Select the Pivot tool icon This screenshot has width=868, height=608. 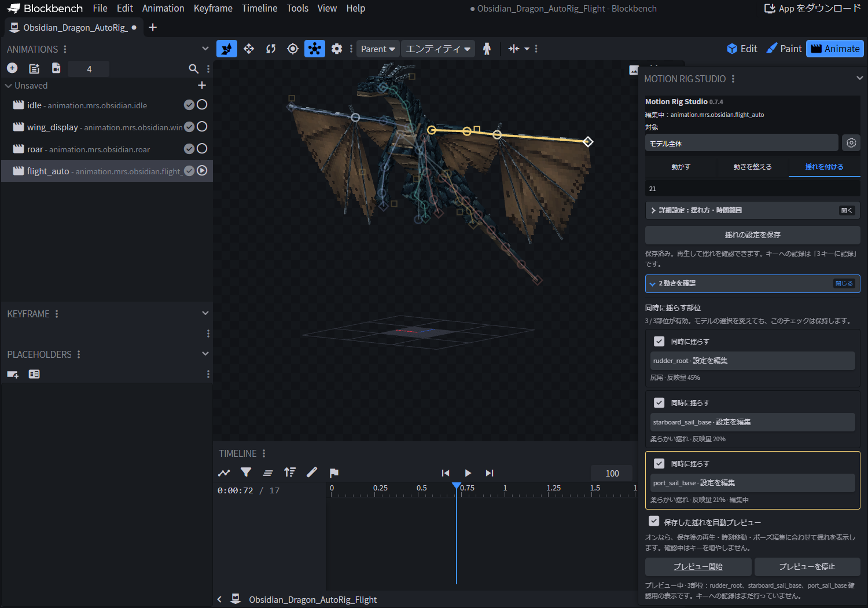coord(293,49)
